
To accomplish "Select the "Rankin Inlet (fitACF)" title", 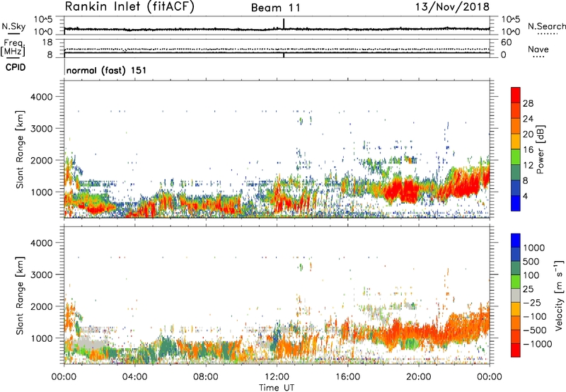I will pyautogui.click(x=129, y=7).
